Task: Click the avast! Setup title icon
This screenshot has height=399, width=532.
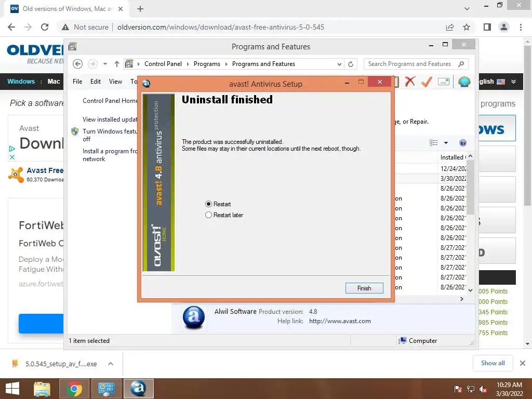Action: click(x=146, y=84)
